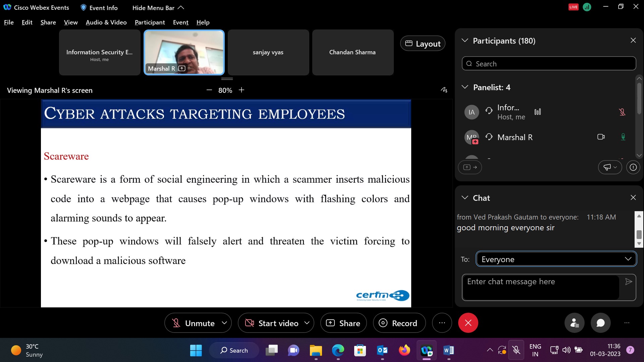
Task: Zoom in shared screen with plus
Action: coord(241,90)
